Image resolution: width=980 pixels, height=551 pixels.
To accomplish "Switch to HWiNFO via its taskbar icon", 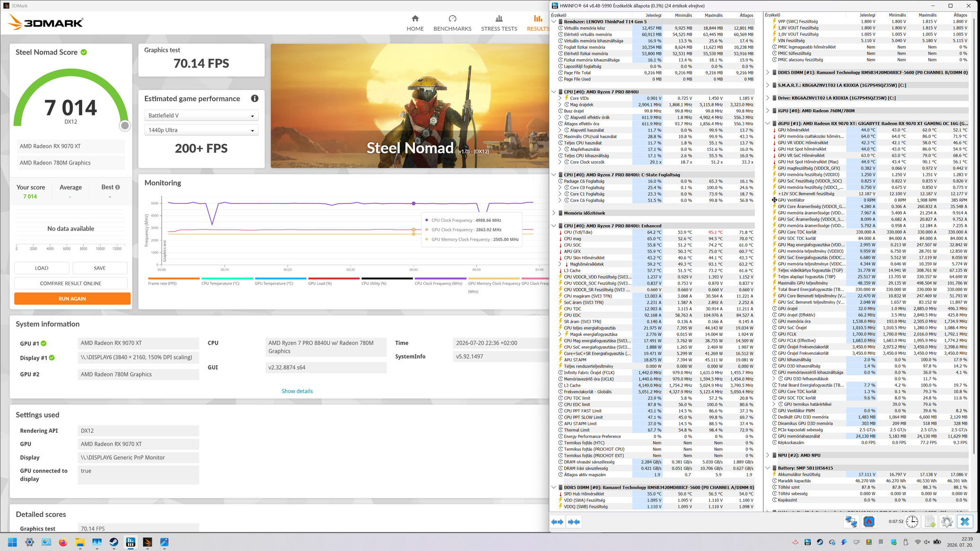I will (131, 542).
